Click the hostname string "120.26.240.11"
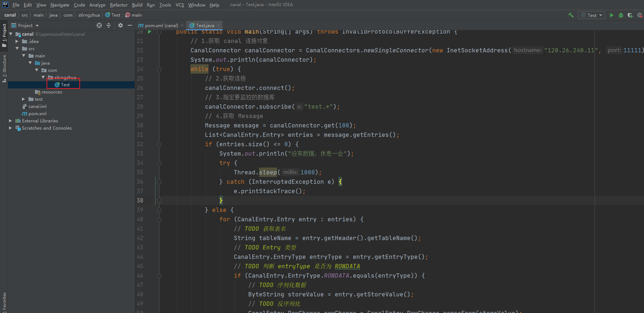The image size is (644, 313). (x=571, y=50)
